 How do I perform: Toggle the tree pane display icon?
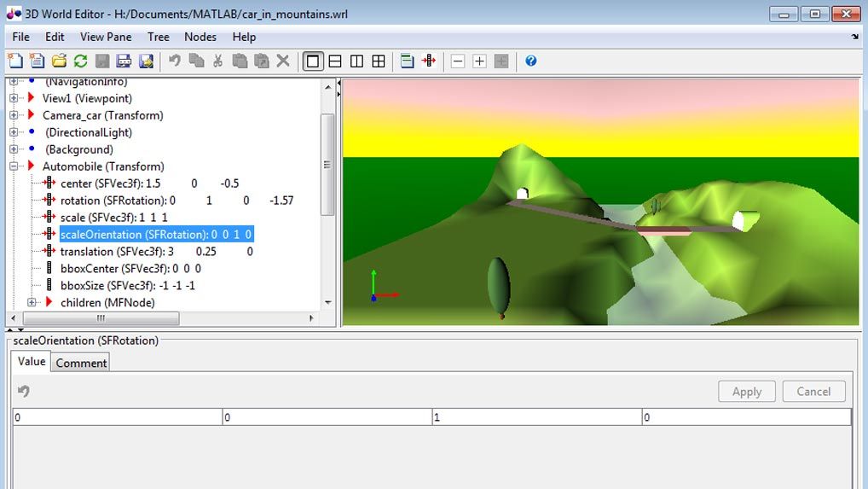(x=407, y=61)
